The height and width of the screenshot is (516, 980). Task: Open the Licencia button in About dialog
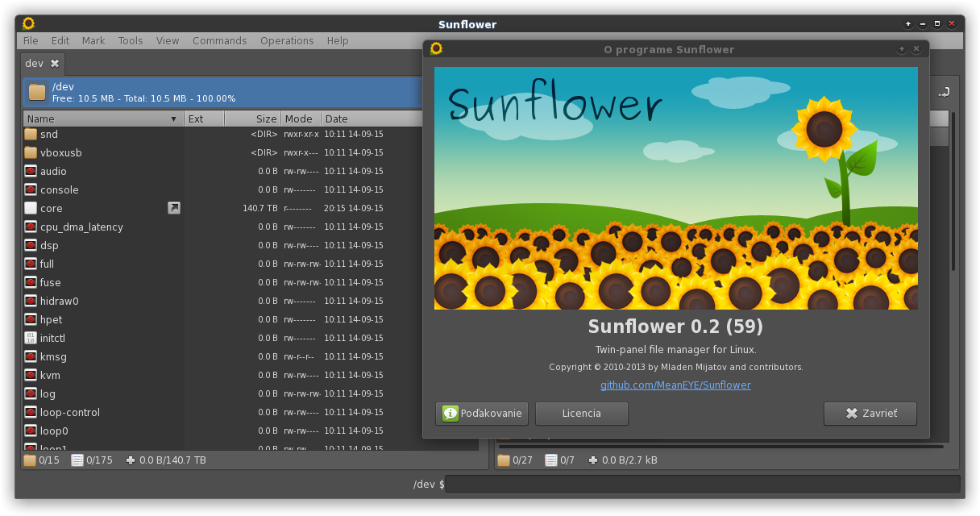tap(582, 414)
